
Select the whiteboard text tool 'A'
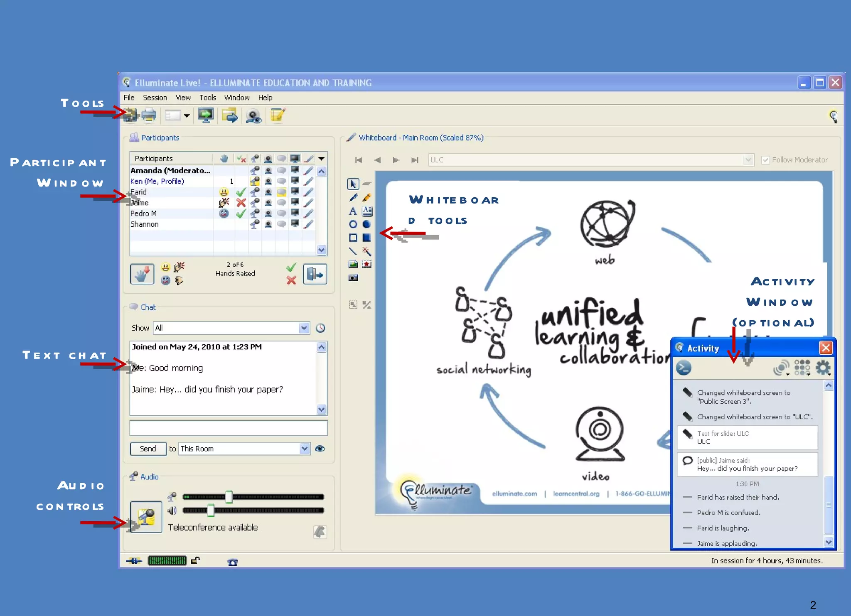pyautogui.click(x=353, y=211)
